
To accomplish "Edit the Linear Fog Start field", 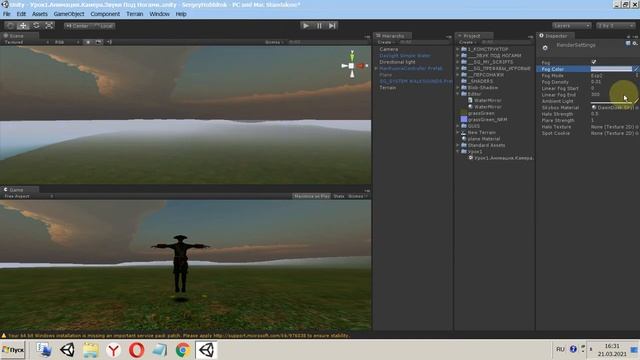I will tap(614, 88).
